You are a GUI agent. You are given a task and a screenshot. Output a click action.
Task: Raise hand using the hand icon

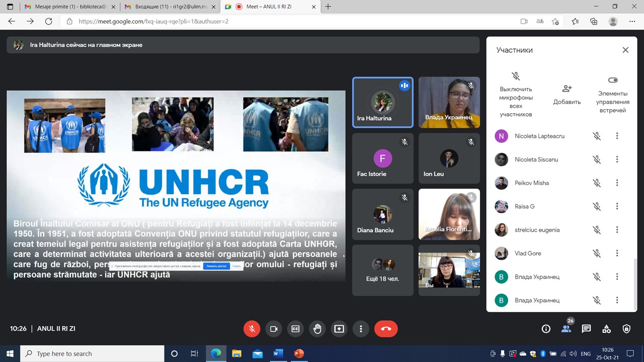pyautogui.click(x=317, y=329)
